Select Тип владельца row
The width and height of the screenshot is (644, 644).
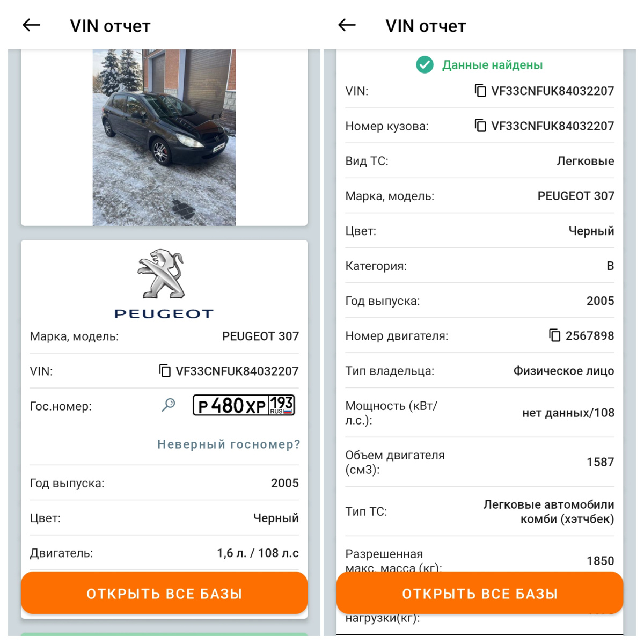point(480,371)
